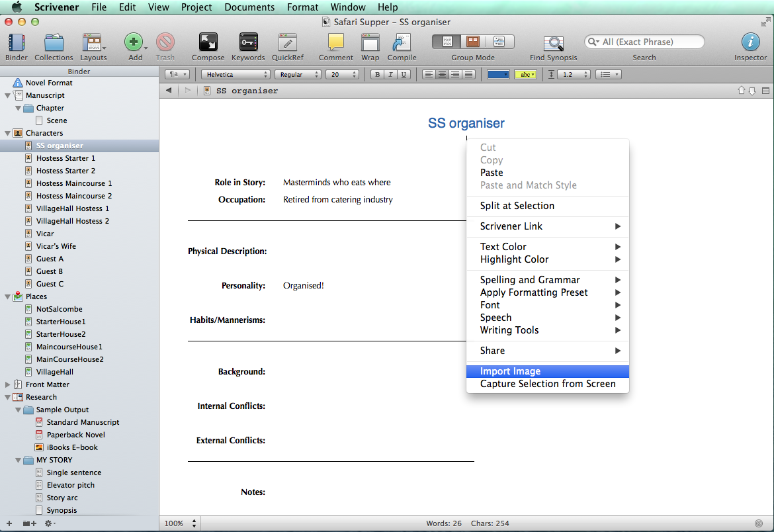Open the paragraph style preset dropdown
The width and height of the screenshot is (774, 532).
tap(177, 75)
